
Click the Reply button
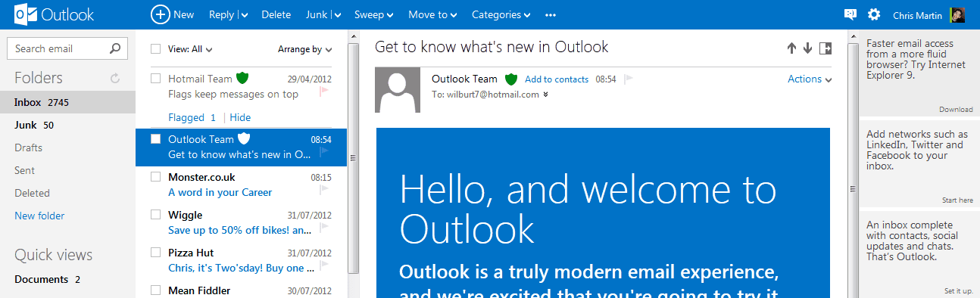click(222, 15)
